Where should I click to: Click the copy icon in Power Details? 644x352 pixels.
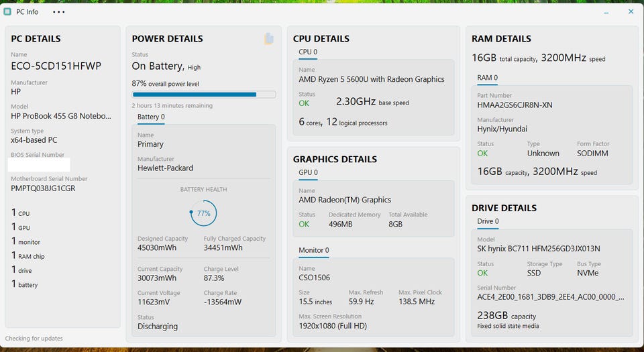[x=268, y=39]
